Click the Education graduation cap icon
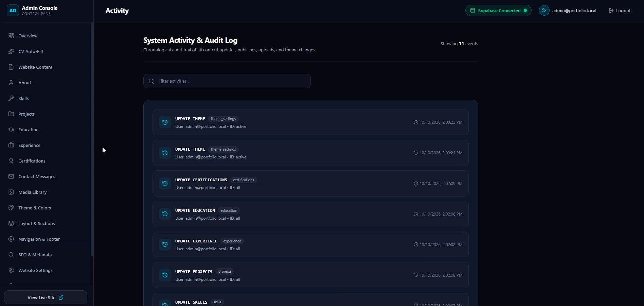644x306 pixels. pyautogui.click(x=11, y=130)
